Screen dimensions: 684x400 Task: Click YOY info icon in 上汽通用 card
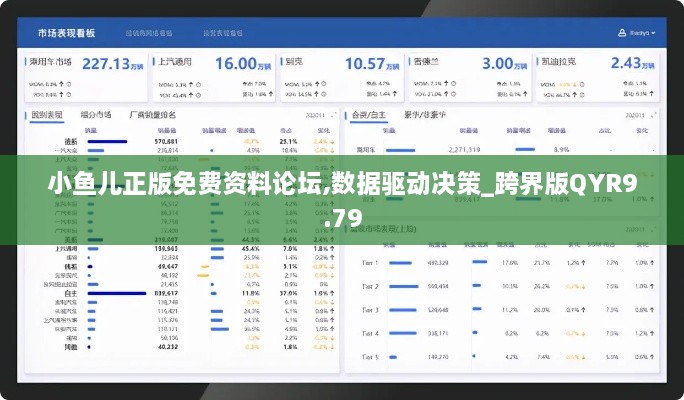point(198,95)
